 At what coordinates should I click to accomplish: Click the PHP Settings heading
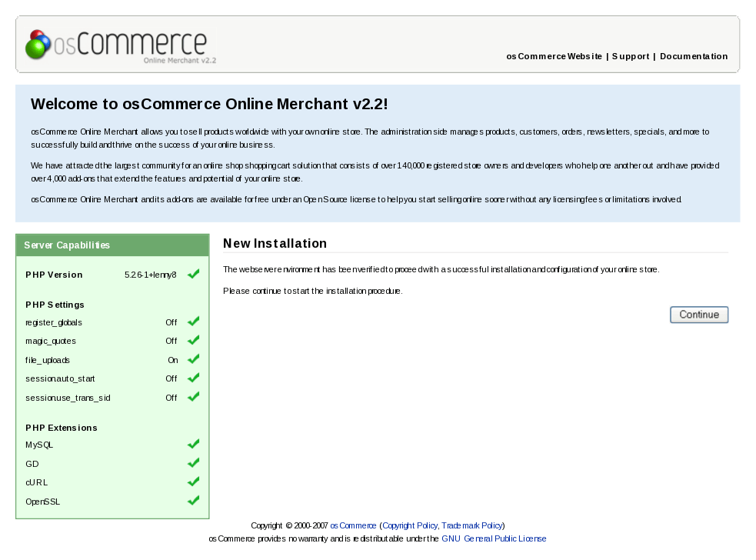click(x=55, y=305)
